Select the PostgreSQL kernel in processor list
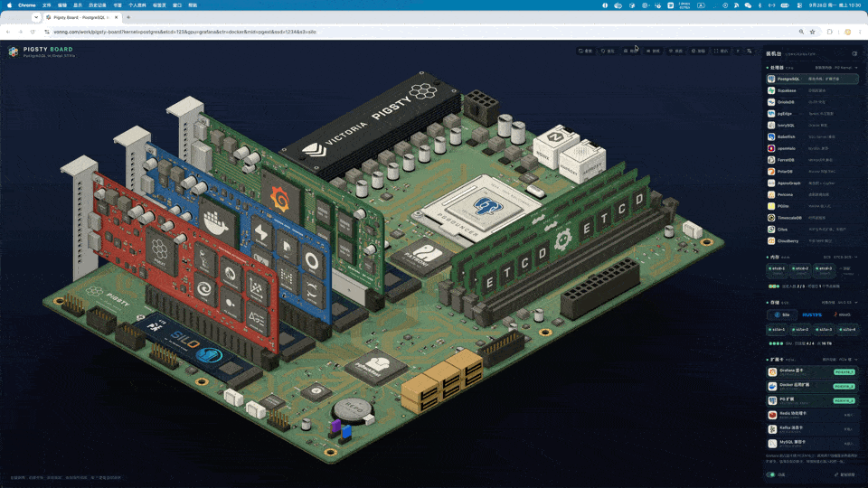 pos(812,80)
